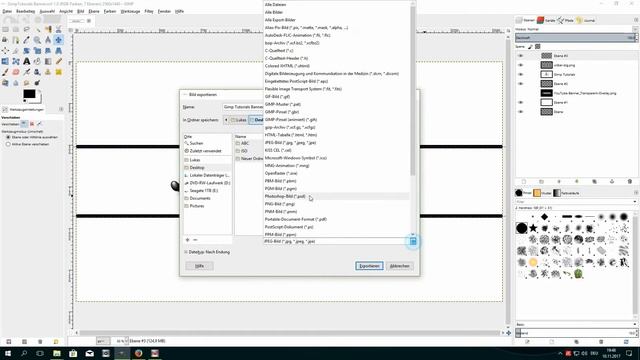Click the add bookmark plus button
Viewport: 640px width, 360px height.
point(187,240)
